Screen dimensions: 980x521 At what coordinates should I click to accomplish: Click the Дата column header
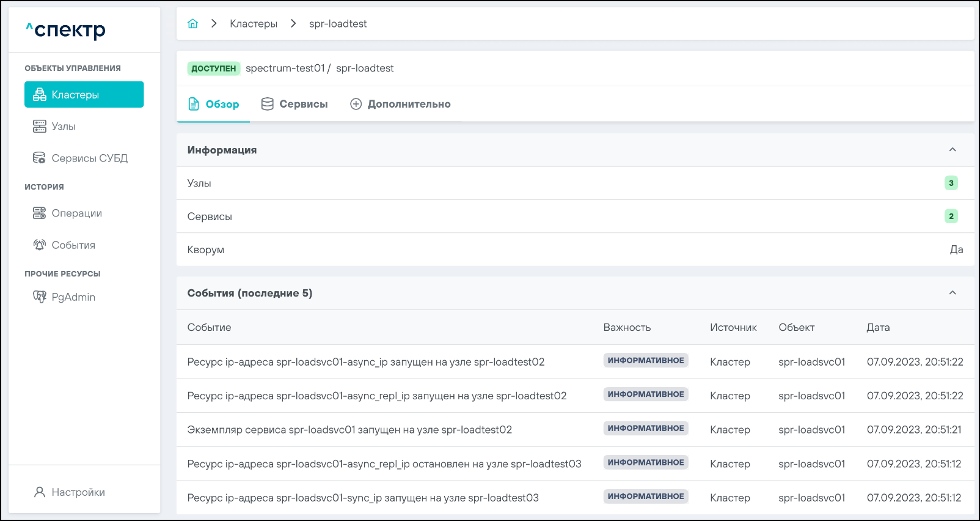click(x=877, y=328)
